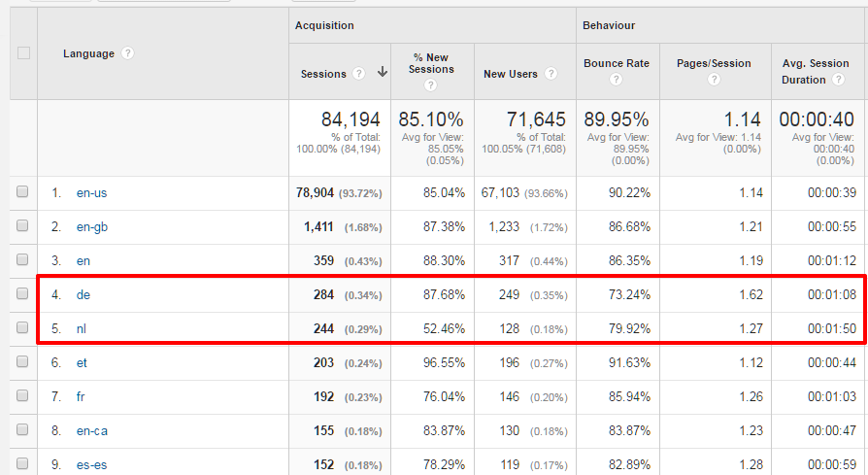Image resolution: width=868 pixels, height=475 pixels.
Task: Click help icon under Pages/Session header
Action: pos(714,80)
